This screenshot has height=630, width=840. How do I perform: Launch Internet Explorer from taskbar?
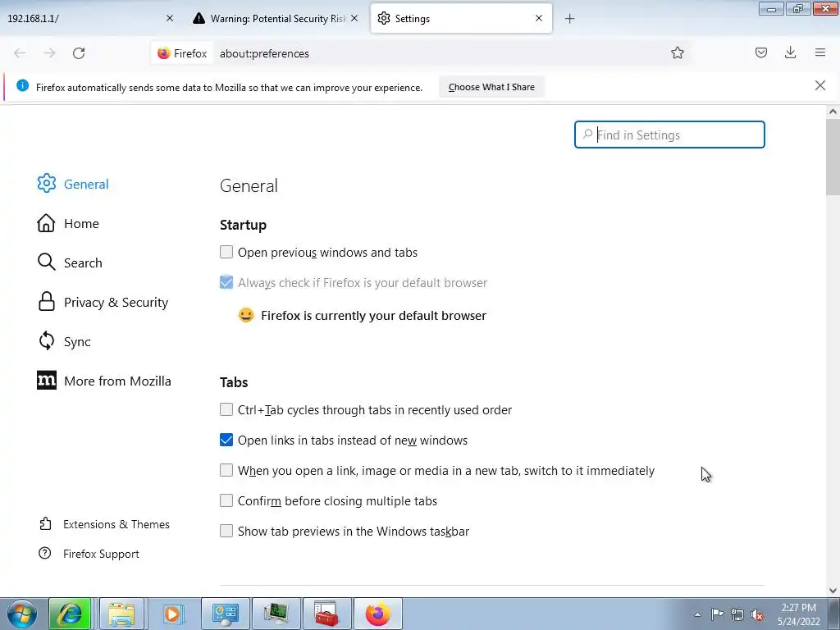point(70,614)
